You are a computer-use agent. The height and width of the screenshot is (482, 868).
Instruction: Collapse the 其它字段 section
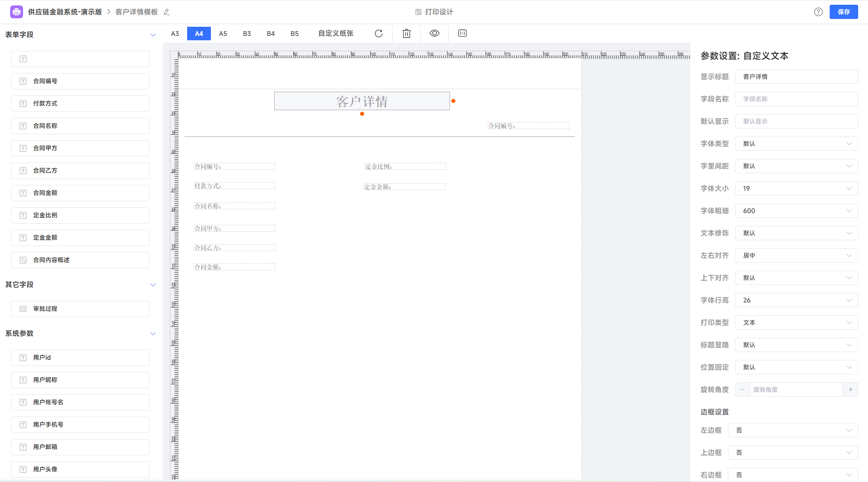(x=153, y=285)
